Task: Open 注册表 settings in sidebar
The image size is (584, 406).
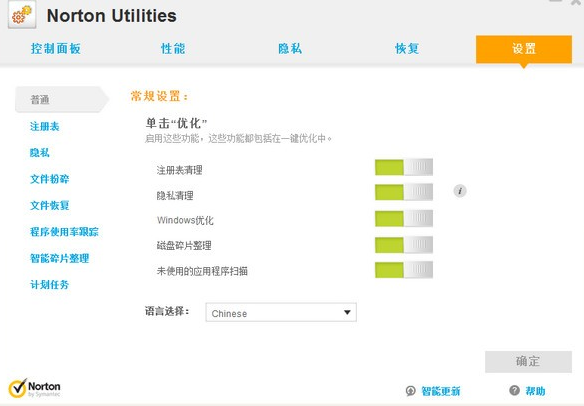Action: pyautogui.click(x=45, y=126)
